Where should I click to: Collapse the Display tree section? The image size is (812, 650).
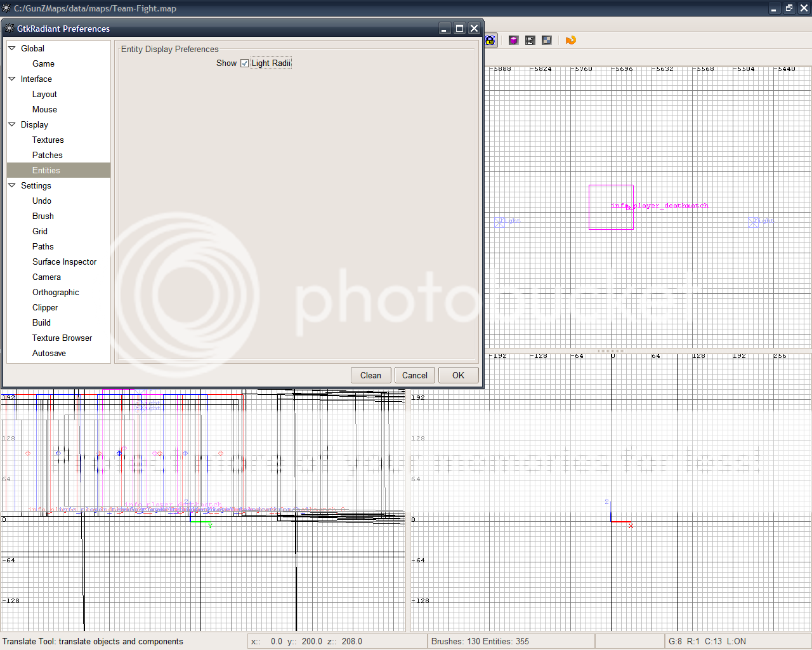(x=12, y=124)
